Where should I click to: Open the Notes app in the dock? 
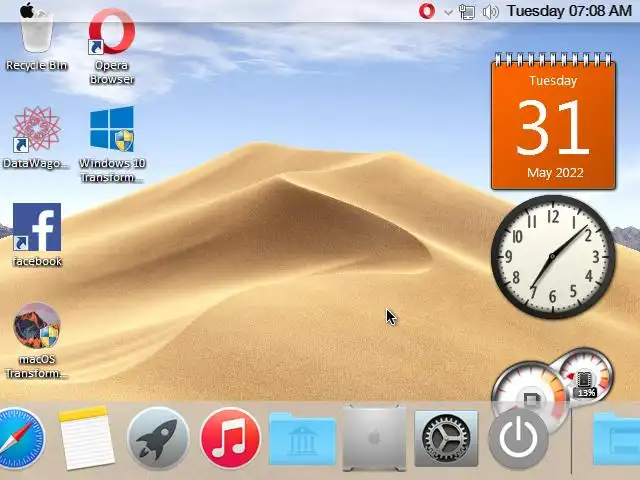point(86,438)
